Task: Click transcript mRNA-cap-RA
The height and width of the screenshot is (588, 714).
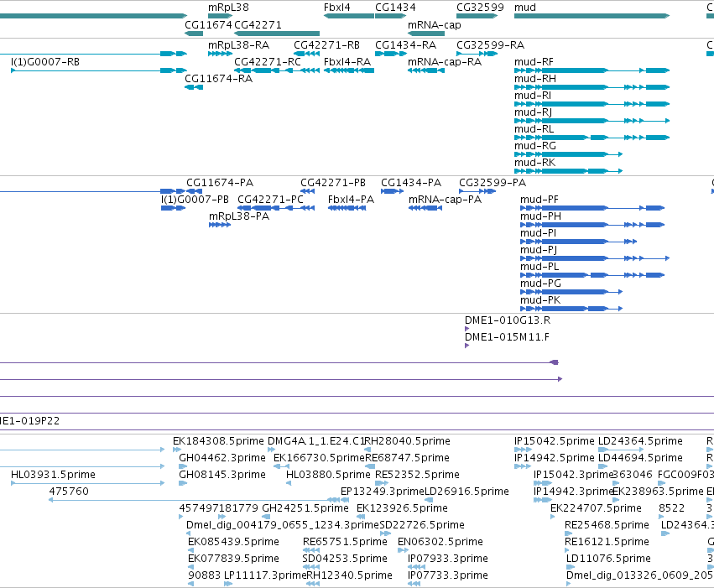Action: click(x=426, y=70)
